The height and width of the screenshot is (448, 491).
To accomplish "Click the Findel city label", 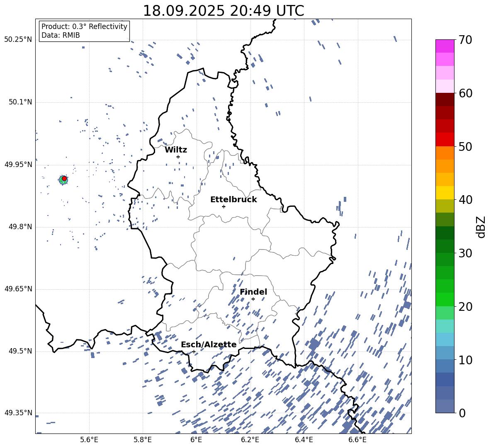I will (x=253, y=292).
